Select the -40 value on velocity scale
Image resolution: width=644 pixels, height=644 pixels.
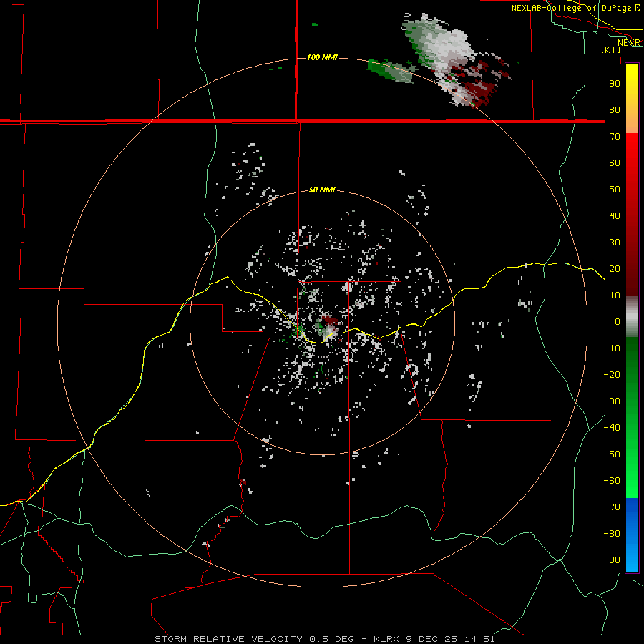point(612,428)
